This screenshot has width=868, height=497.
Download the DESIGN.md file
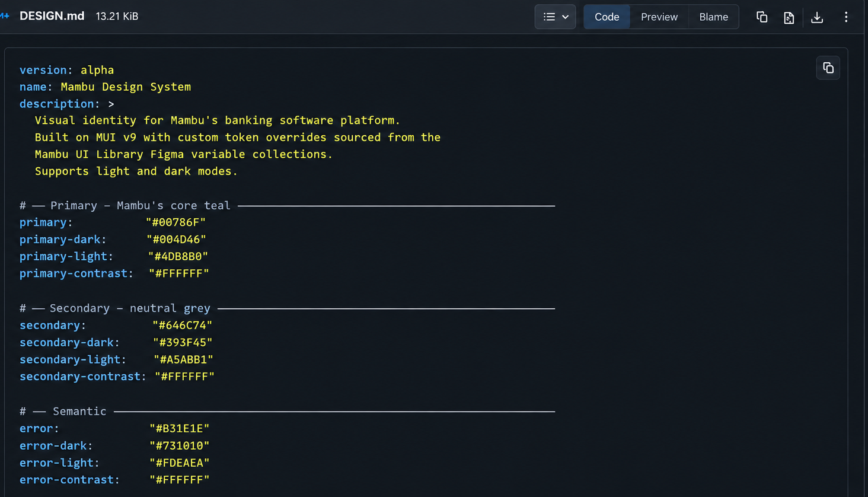tap(817, 17)
